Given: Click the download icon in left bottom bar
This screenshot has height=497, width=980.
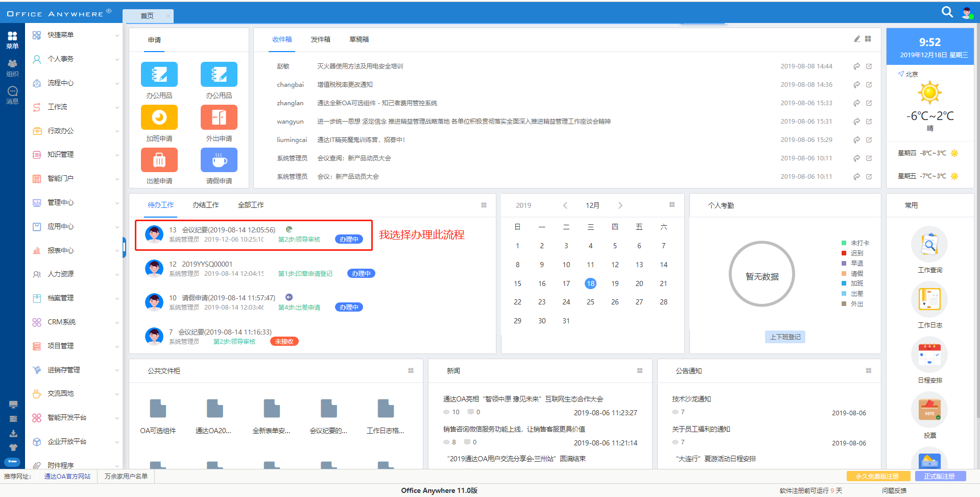Looking at the screenshot, I should pos(13,433).
